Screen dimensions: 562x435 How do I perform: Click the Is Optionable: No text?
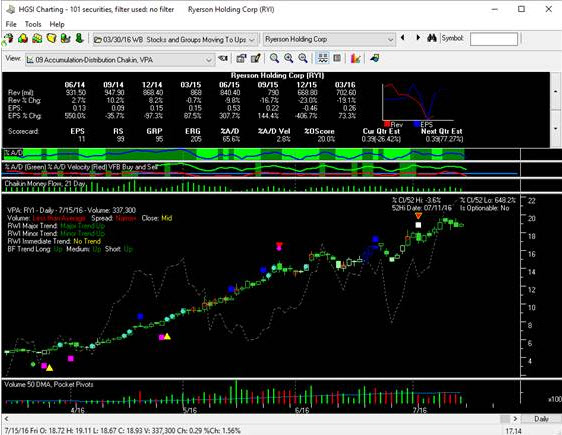coord(485,208)
